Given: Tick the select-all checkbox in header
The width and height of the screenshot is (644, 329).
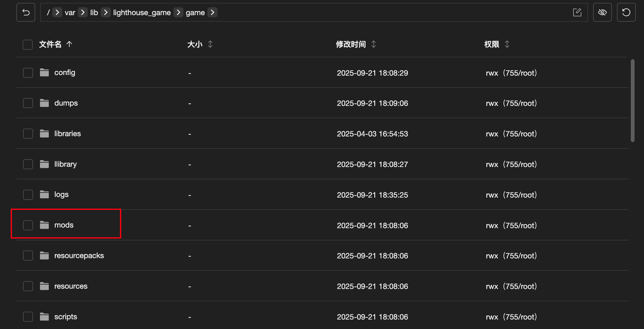Looking at the screenshot, I should [x=28, y=45].
